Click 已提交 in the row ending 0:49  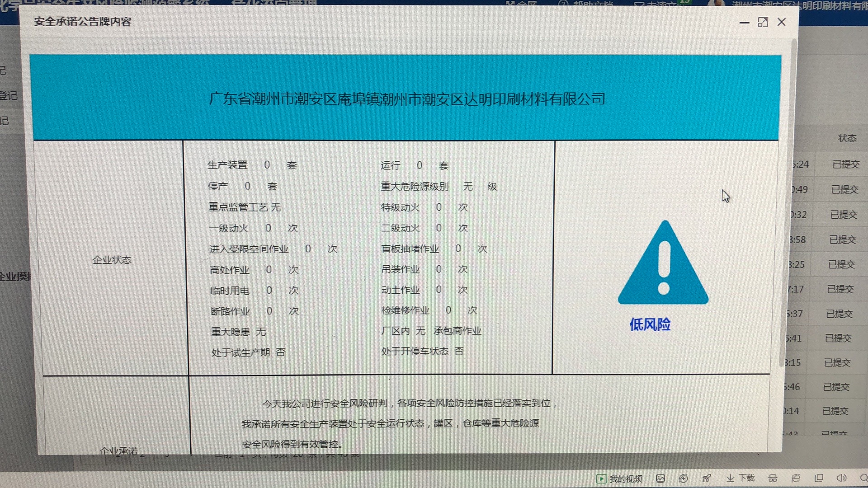(845, 189)
